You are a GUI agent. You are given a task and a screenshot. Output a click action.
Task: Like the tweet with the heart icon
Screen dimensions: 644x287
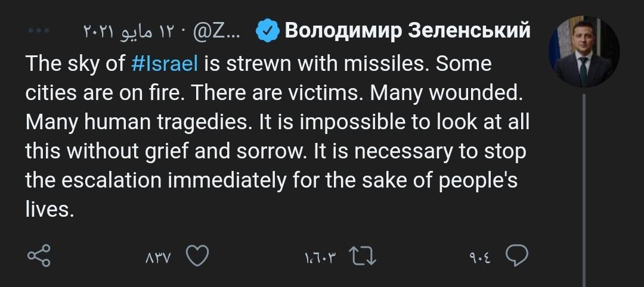click(197, 257)
